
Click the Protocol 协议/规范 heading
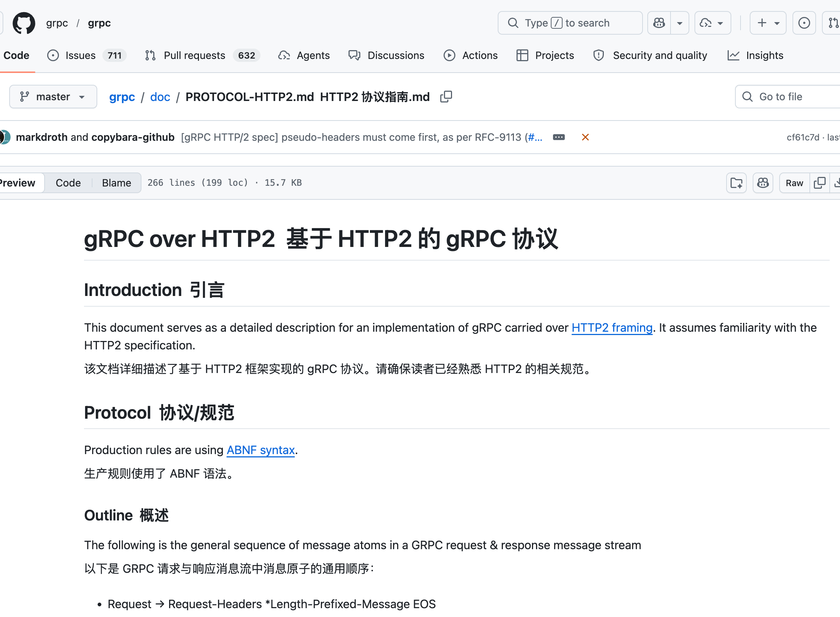pos(159,413)
